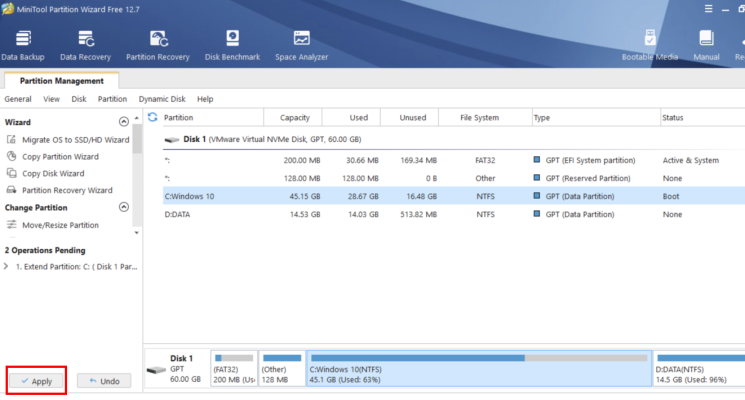
Task: Select the 128.00 MB Other partition row
Action: (454, 178)
